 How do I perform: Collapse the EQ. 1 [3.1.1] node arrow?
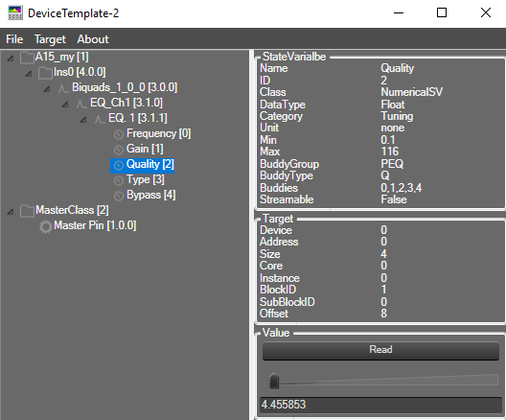(x=83, y=120)
